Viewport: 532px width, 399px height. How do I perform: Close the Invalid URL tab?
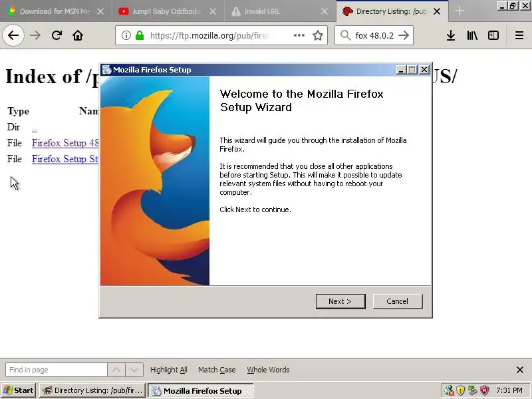tap(325, 11)
